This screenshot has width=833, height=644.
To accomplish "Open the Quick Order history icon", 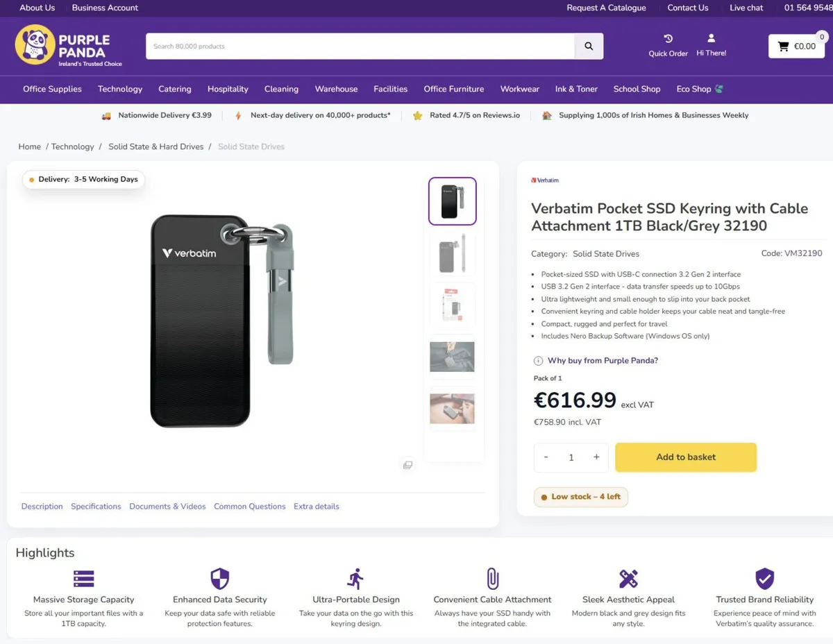I will pyautogui.click(x=668, y=39).
